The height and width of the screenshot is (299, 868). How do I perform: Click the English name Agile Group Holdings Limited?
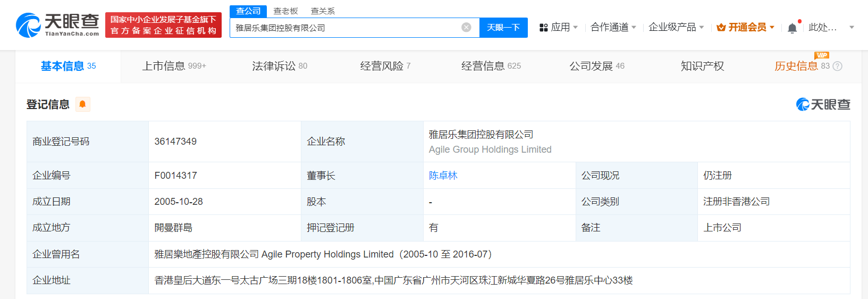click(490, 149)
